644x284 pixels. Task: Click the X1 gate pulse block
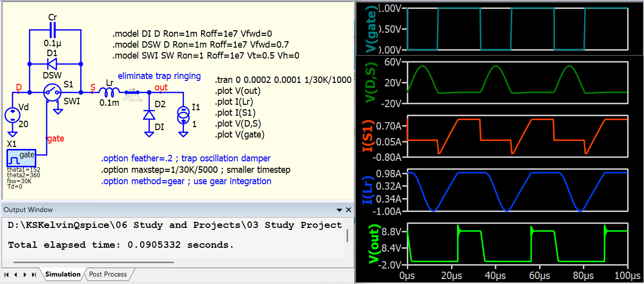tap(21, 158)
